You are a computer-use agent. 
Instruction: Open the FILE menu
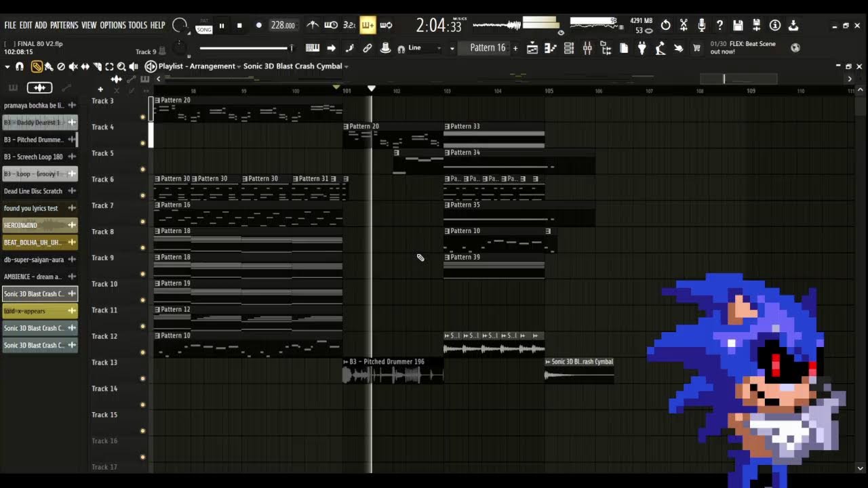point(10,25)
